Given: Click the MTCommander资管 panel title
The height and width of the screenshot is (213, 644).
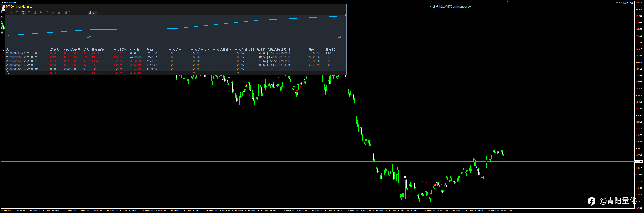Looking at the screenshot, I should [x=19, y=7].
